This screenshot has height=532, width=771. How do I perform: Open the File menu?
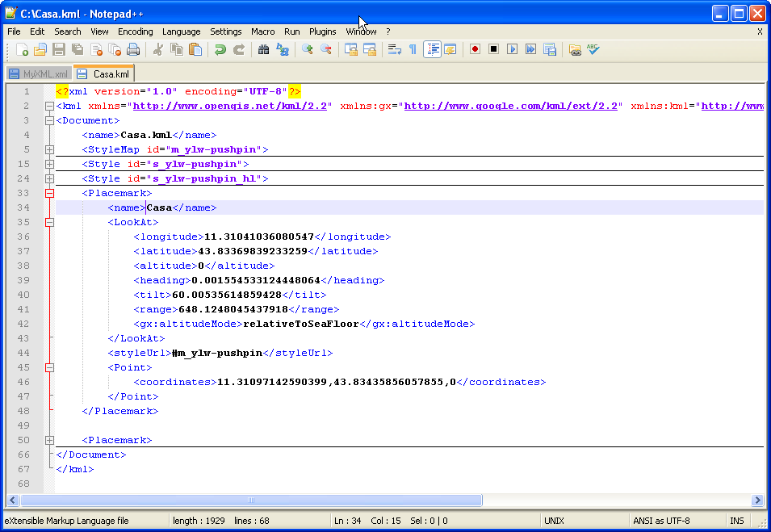[x=14, y=31]
